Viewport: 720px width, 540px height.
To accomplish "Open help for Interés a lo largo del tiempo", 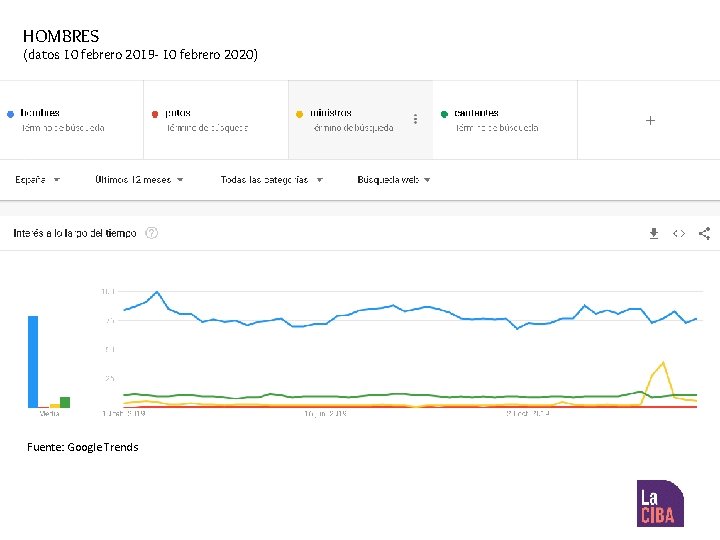I will click(152, 233).
